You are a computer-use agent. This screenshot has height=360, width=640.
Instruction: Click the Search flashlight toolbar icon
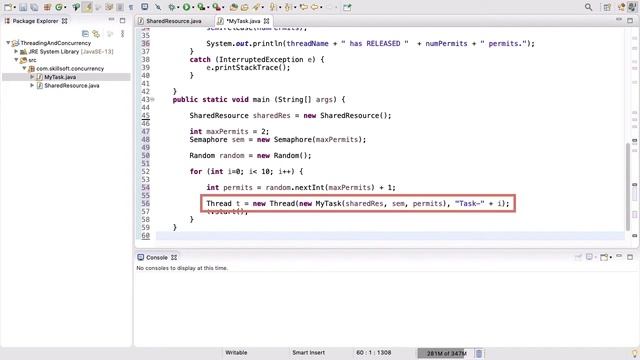(x=256, y=7)
